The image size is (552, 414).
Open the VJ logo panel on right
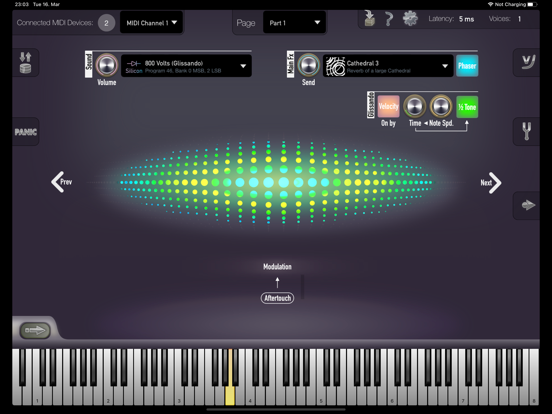point(528,62)
